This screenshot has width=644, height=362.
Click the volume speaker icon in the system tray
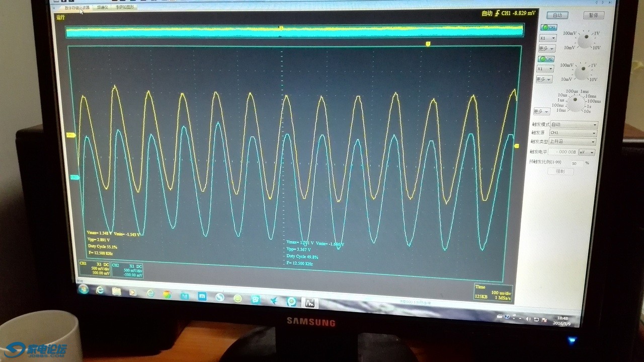tap(528, 319)
